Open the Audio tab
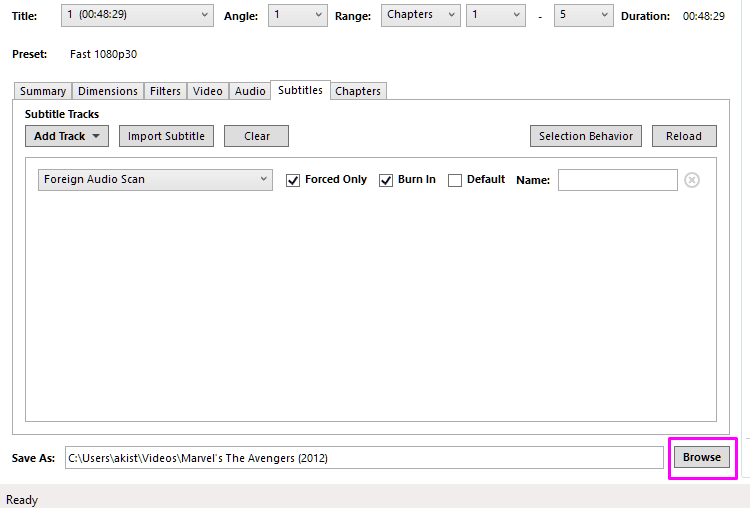Screen dimensions: 750x508 click(x=250, y=91)
